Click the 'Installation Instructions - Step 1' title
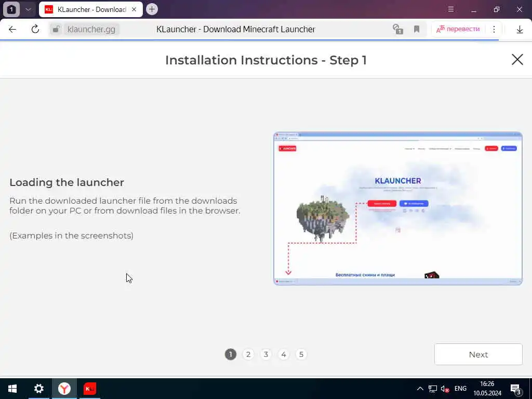This screenshot has width=532, height=399. pyautogui.click(x=266, y=60)
